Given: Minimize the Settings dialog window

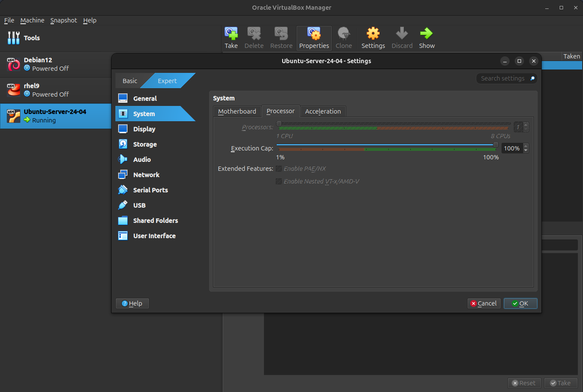Looking at the screenshot, I should (x=505, y=61).
